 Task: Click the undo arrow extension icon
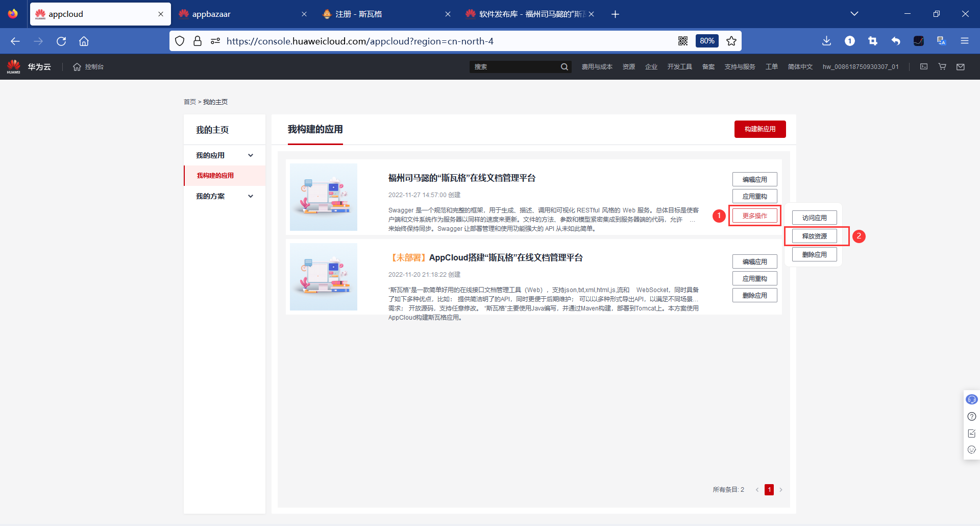896,41
